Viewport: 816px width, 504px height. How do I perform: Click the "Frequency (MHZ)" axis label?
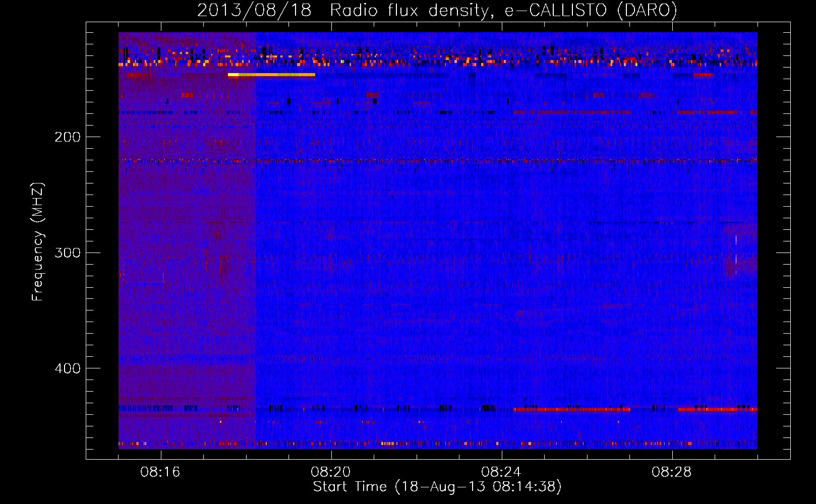click(x=38, y=242)
